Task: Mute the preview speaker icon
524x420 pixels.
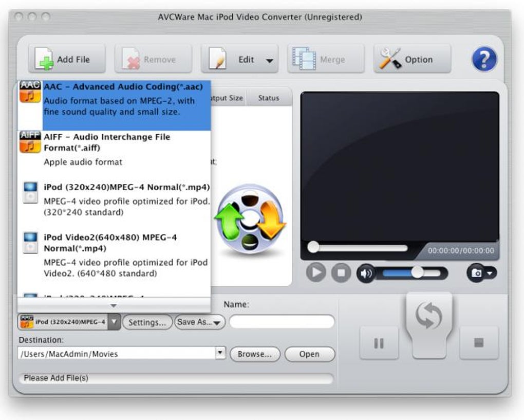Action: pyautogui.click(x=366, y=273)
